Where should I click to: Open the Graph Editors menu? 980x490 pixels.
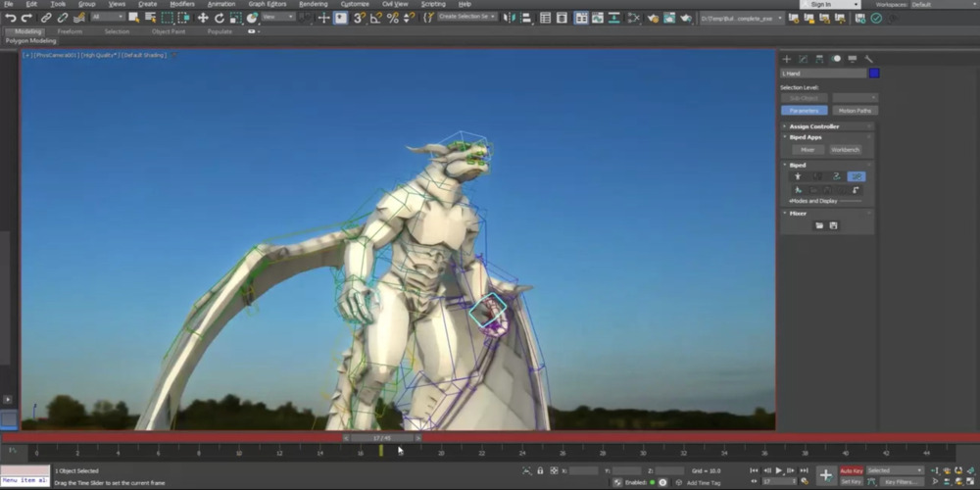tap(268, 4)
